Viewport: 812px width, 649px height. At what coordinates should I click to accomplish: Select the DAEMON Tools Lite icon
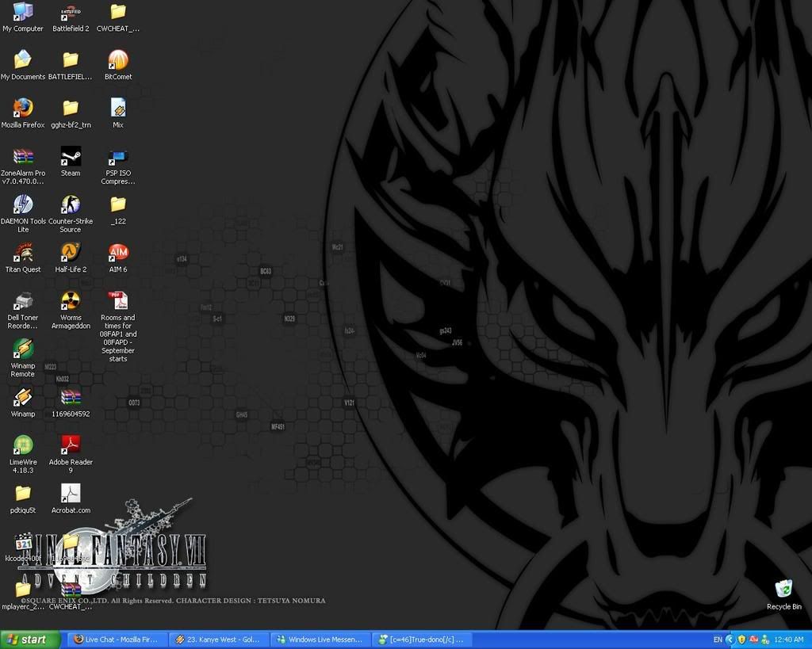23,204
